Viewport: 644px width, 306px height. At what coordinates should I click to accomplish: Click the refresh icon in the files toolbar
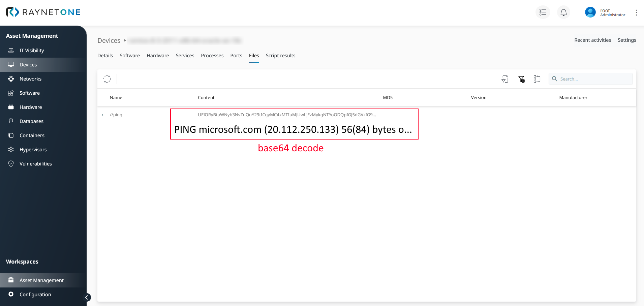[x=107, y=79]
